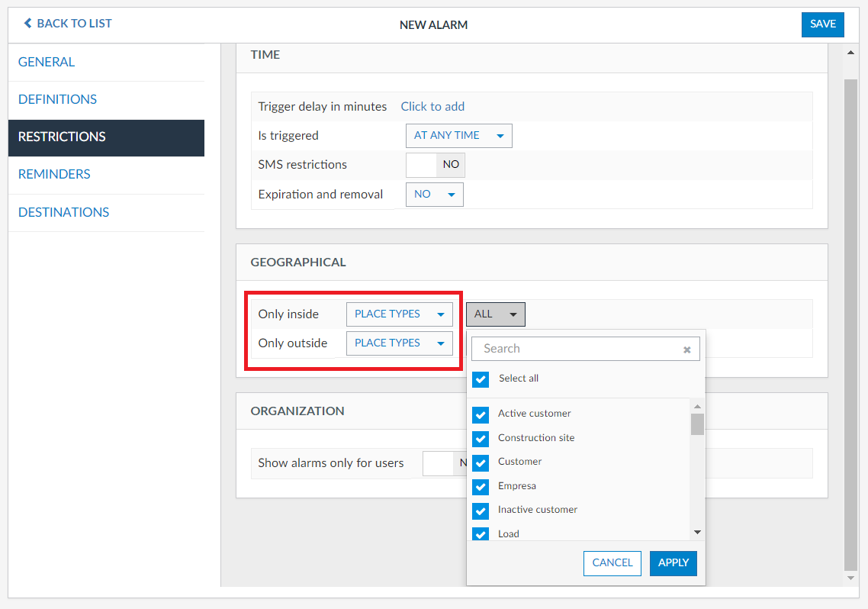
Task: Click the page scrollbar up arrow
Action: coord(852,53)
